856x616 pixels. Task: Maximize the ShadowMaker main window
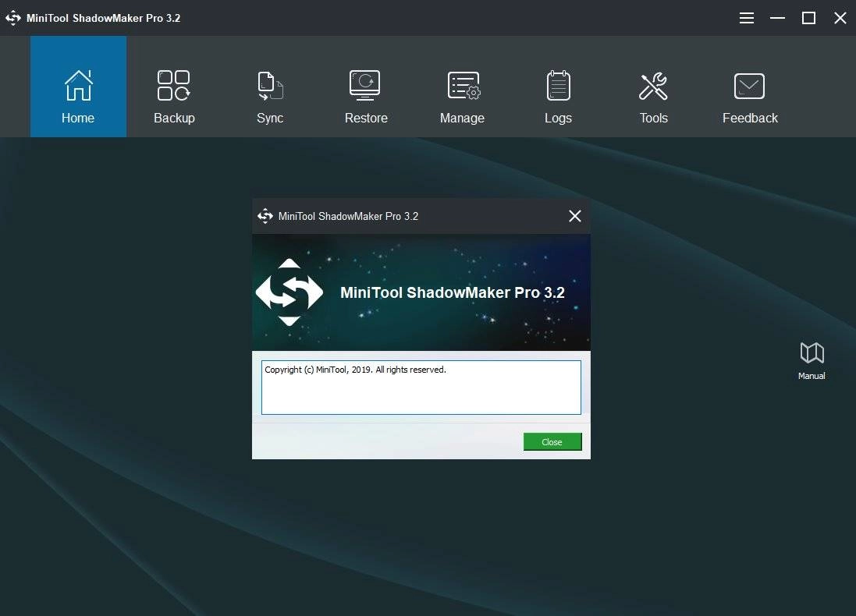pos(808,18)
